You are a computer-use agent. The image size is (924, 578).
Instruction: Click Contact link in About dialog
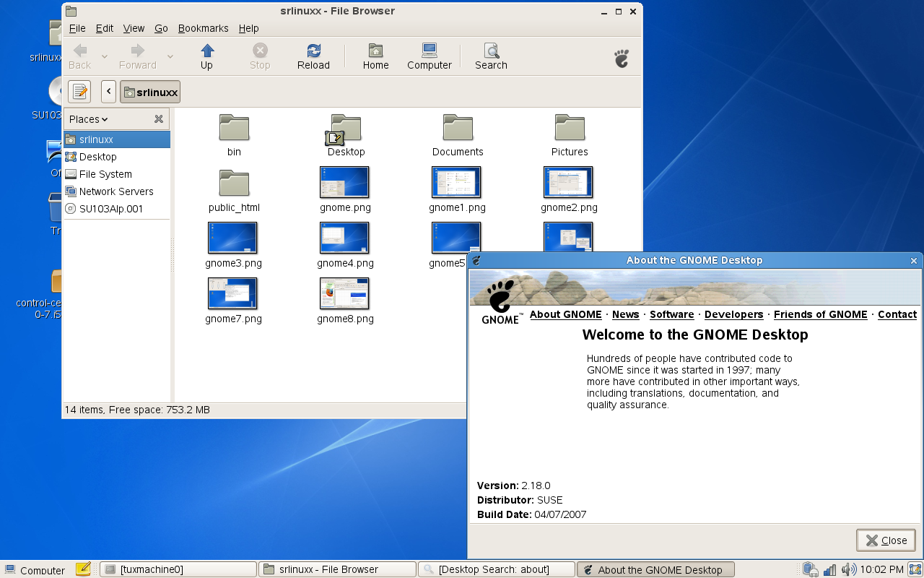[897, 314]
